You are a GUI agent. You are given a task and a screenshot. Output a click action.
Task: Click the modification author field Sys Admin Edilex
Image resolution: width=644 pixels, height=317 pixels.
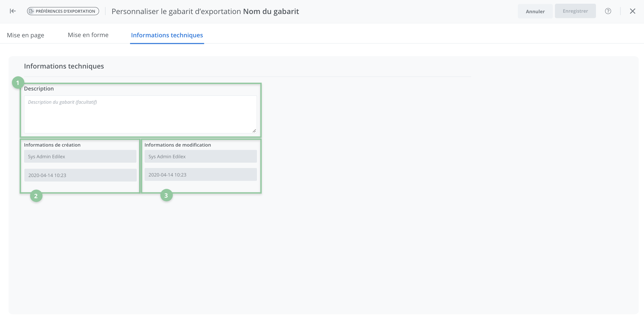pos(201,156)
